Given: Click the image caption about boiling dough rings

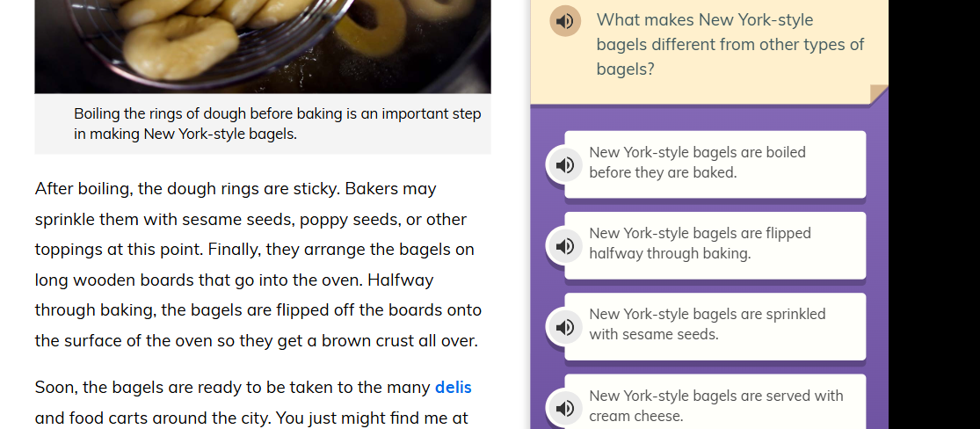Looking at the screenshot, I should [x=277, y=124].
